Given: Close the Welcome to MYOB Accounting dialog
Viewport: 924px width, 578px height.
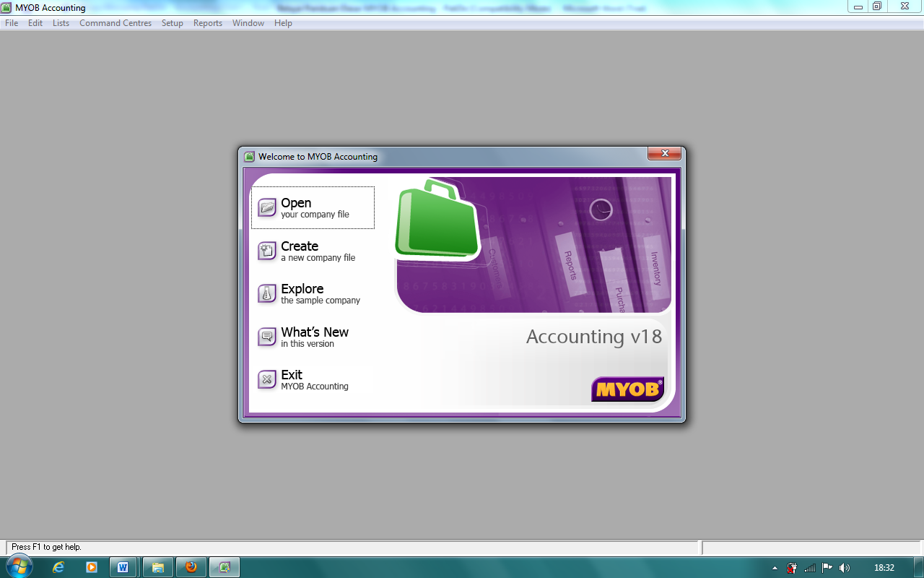Looking at the screenshot, I should point(664,154).
